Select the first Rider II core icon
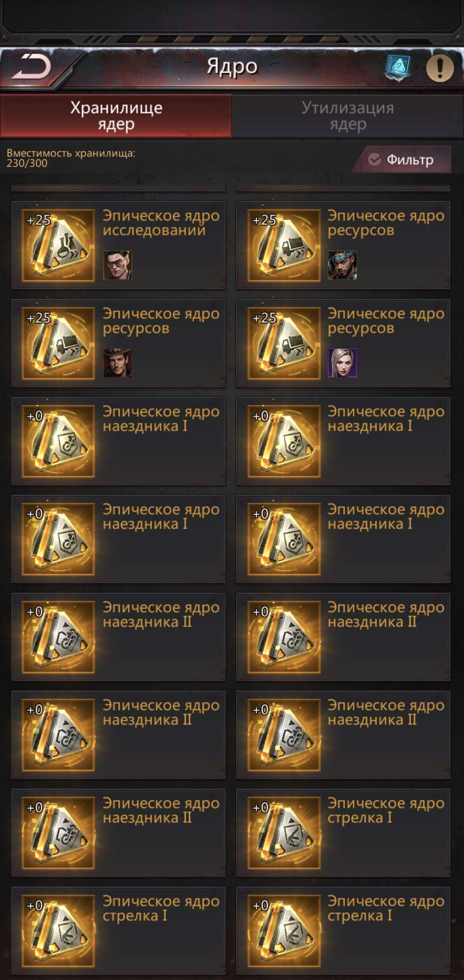Screen dimensions: 464x980 point(58,637)
